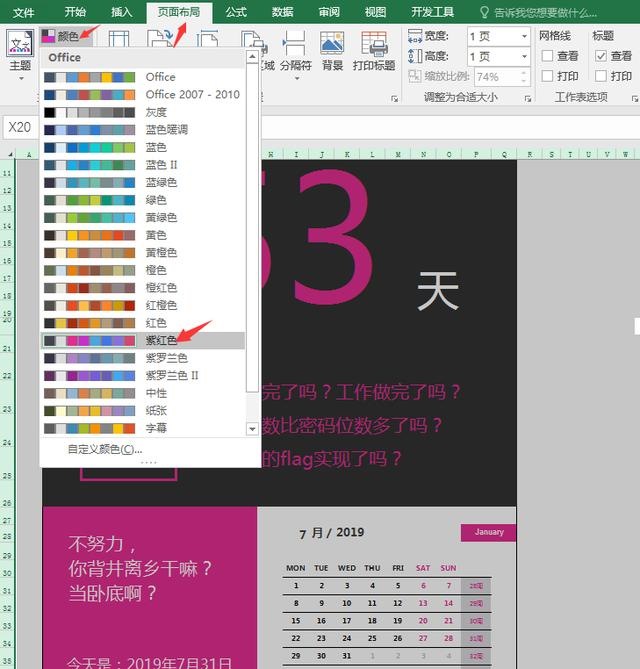Click calendar date 31
The image size is (640, 669).
pos(347,656)
